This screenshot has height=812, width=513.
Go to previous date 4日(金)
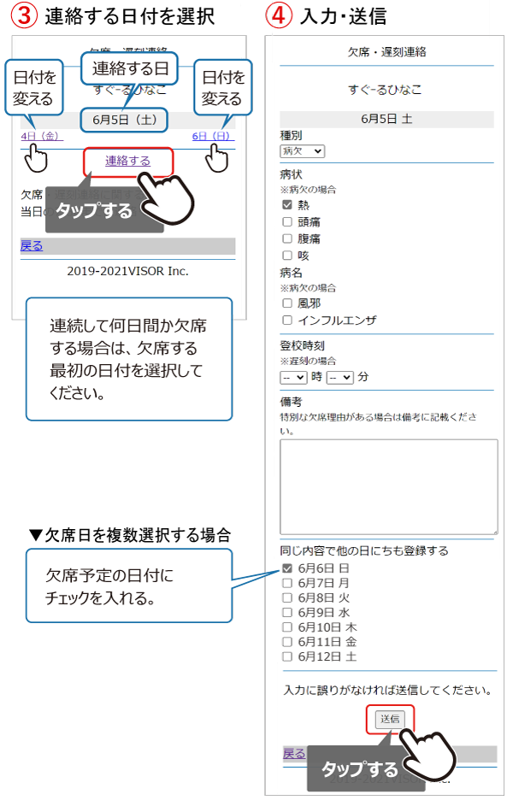point(41,136)
